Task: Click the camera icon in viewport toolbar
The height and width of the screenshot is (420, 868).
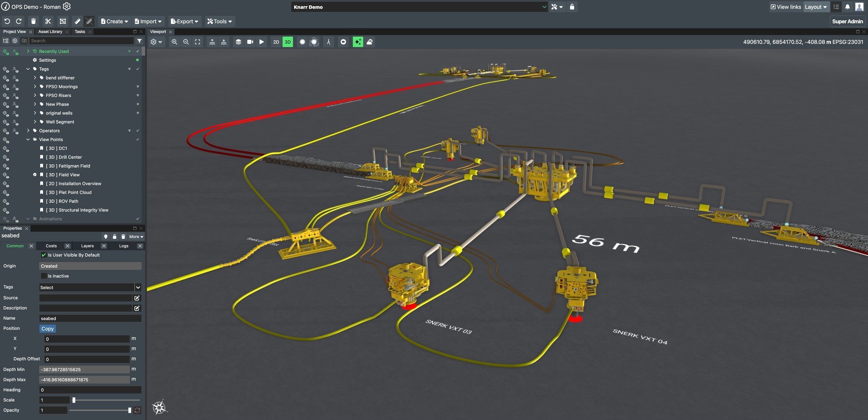Action: (x=250, y=42)
